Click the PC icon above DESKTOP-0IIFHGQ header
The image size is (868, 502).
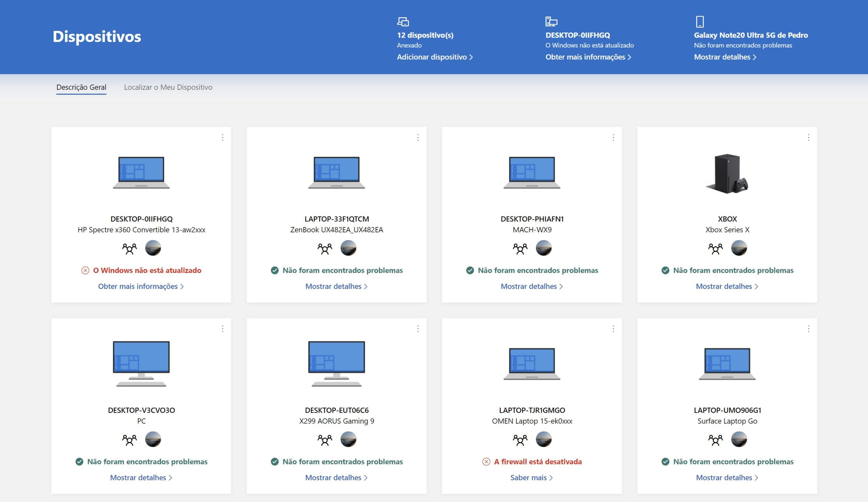coord(551,22)
